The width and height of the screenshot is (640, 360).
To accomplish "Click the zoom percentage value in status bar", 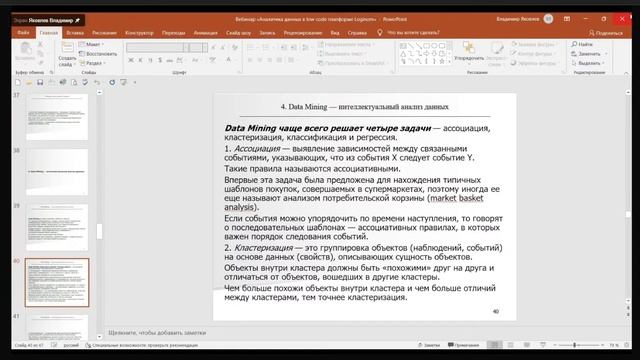I will pyautogui.click(x=614, y=345).
